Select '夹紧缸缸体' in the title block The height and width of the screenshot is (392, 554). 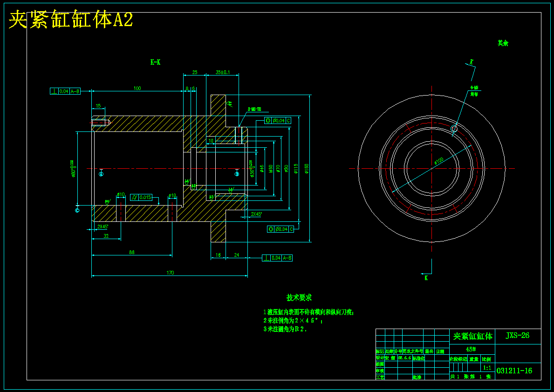472,336
